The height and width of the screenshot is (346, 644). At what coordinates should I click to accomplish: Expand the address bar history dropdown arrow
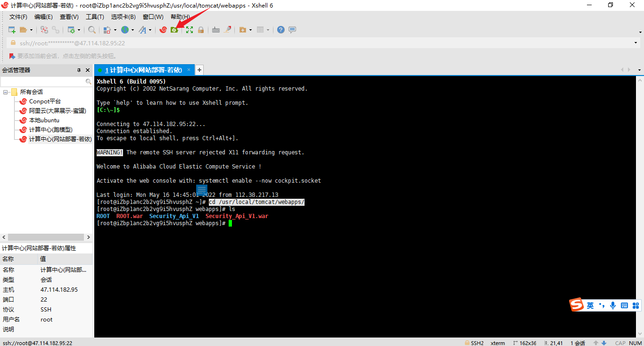coord(636,43)
